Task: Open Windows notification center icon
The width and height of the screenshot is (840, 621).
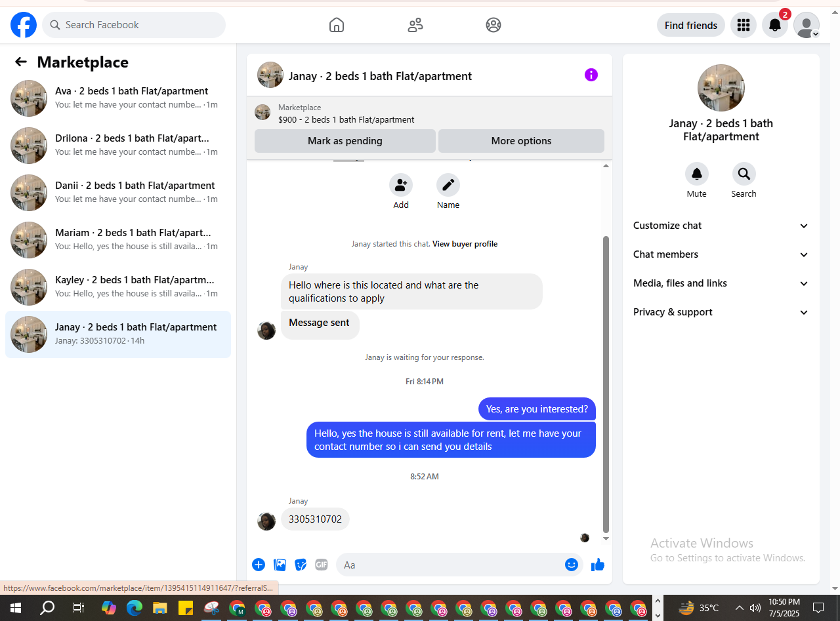Action: [x=818, y=608]
